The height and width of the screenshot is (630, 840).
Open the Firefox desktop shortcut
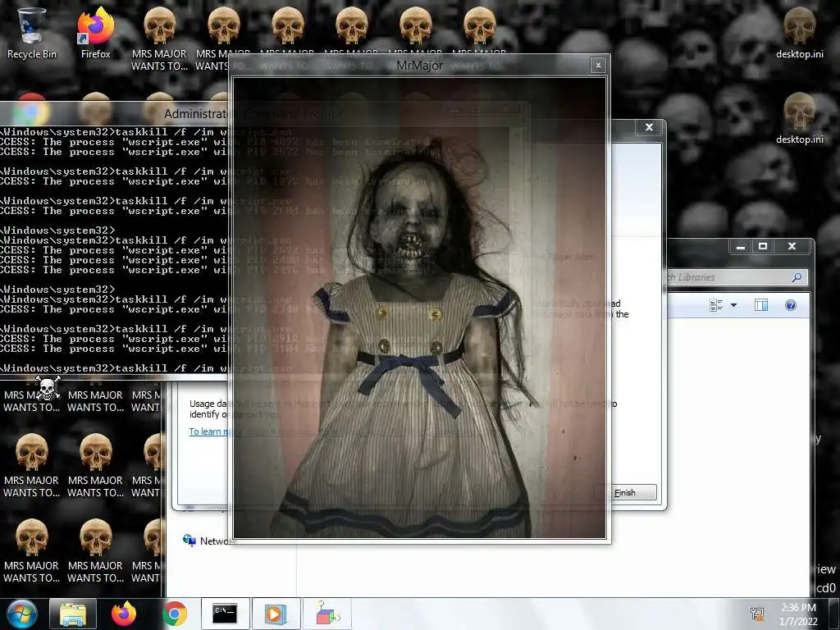pyautogui.click(x=95, y=33)
